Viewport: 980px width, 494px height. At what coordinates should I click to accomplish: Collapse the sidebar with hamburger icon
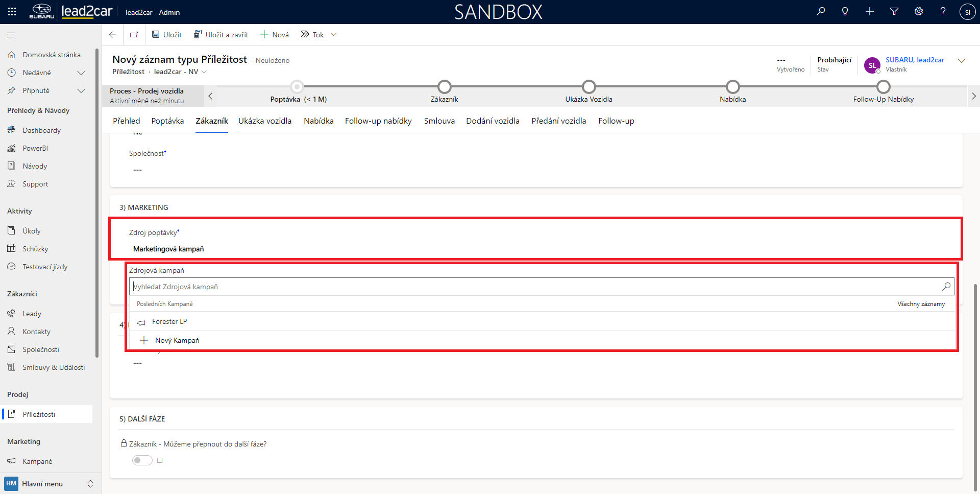(x=11, y=35)
